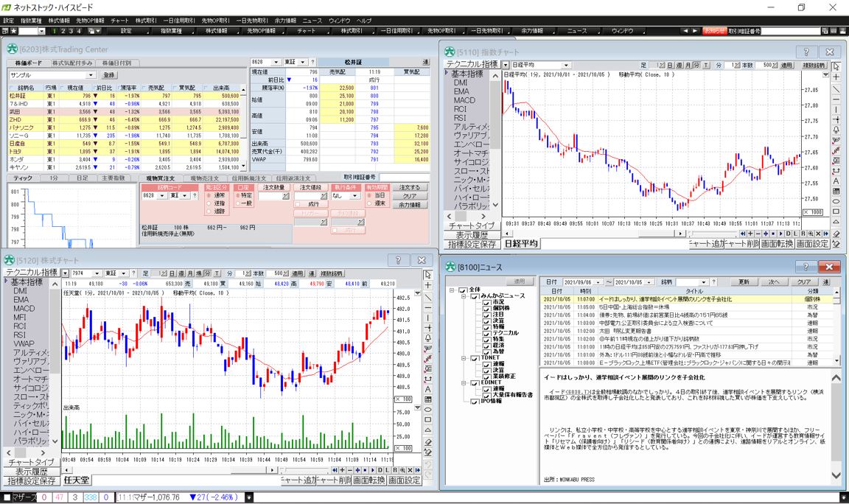The height and width of the screenshot is (504, 849).
Task: Select the trend line tool in stock chart
Action: click(x=428, y=297)
